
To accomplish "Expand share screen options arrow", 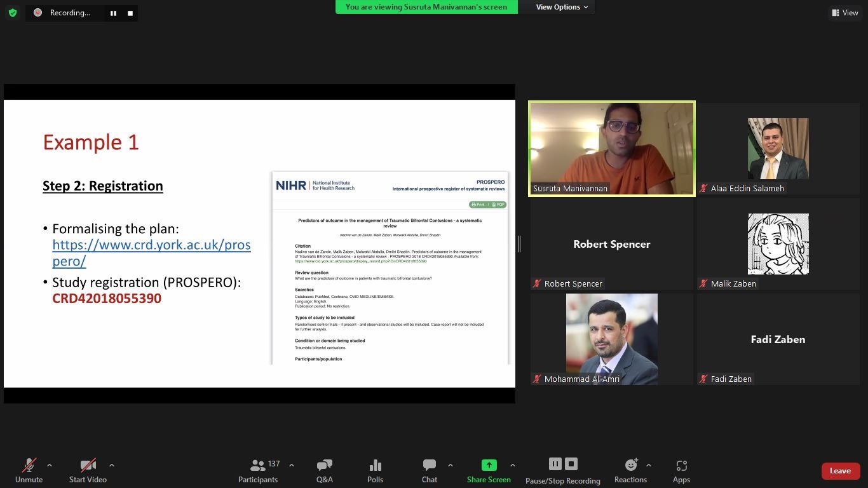I will (x=513, y=465).
